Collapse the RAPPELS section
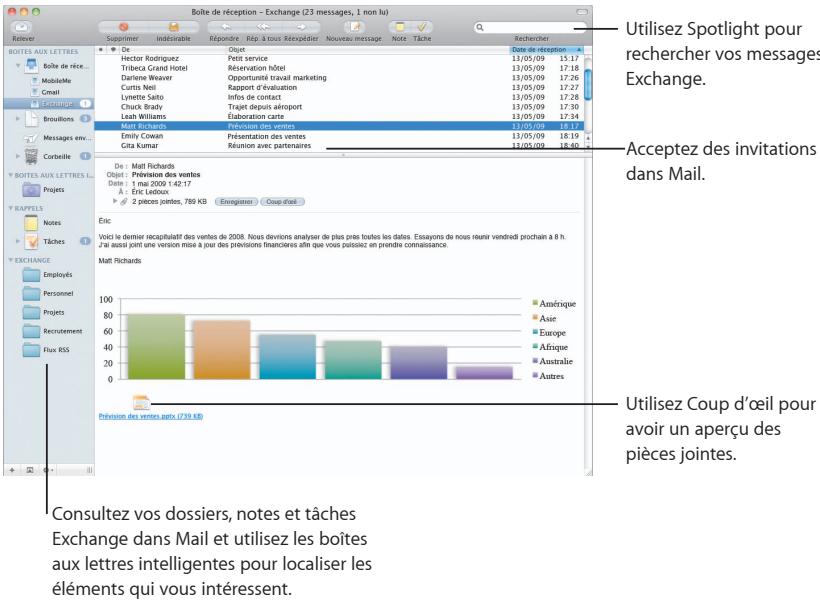The width and height of the screenshot is (820, 601). (x=10, y=208)
